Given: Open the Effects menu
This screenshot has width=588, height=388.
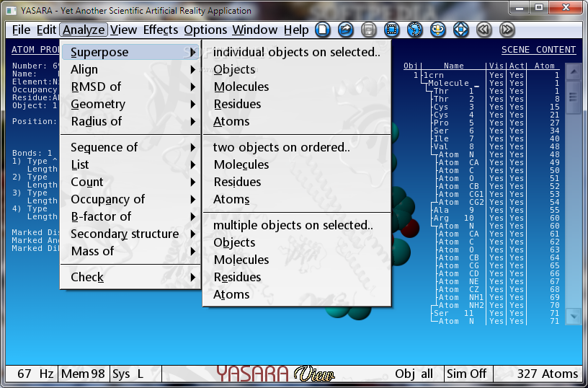Looking at the screenshot, I should pyautogui.click(x=161, y=30).
